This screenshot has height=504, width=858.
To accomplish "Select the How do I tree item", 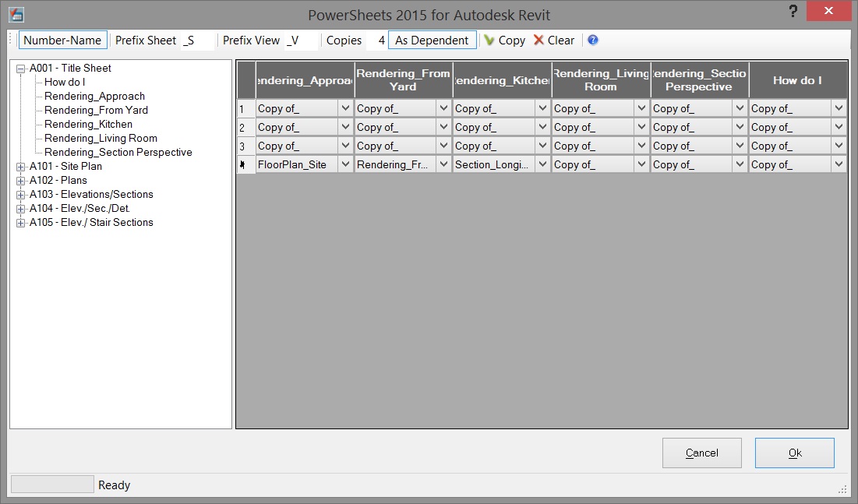I will (65, 82).
